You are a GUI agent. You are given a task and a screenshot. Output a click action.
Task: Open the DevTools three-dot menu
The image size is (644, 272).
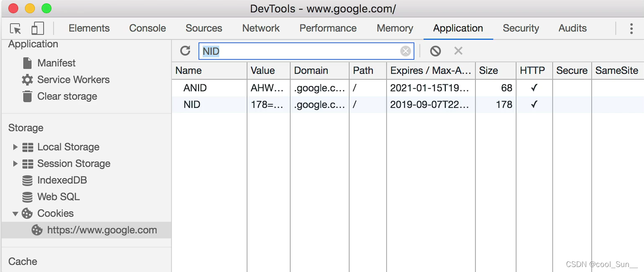(x=631, y=28)
